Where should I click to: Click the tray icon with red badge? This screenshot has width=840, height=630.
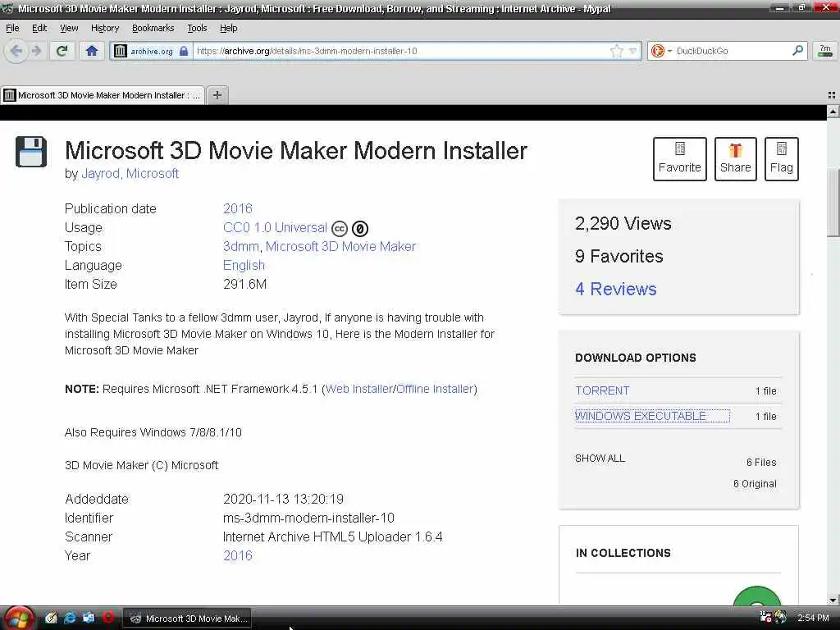[765, 617]
